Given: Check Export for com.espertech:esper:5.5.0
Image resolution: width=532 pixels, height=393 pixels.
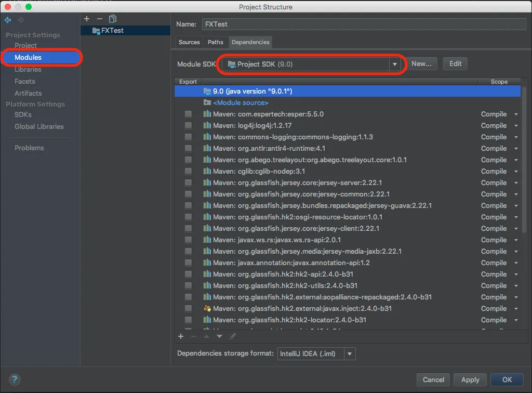Looking at the screenshot, I should 188,114.
